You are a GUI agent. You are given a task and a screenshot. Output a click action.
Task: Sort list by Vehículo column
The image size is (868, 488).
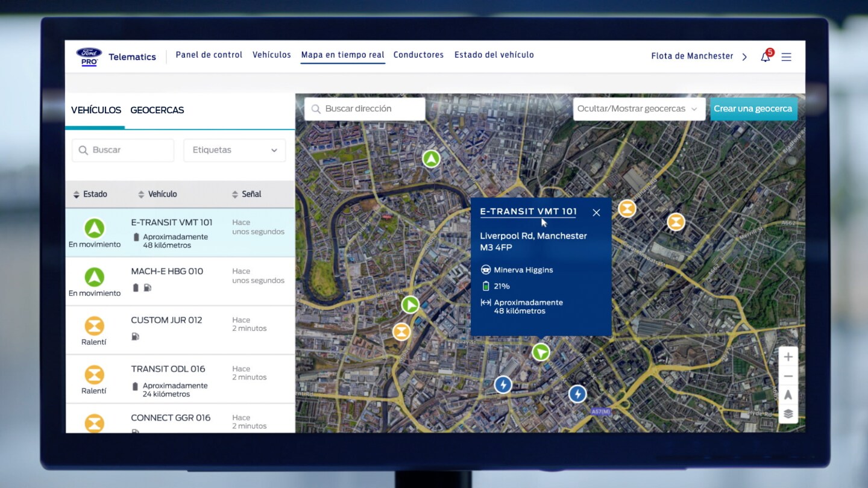click(157, 194)
